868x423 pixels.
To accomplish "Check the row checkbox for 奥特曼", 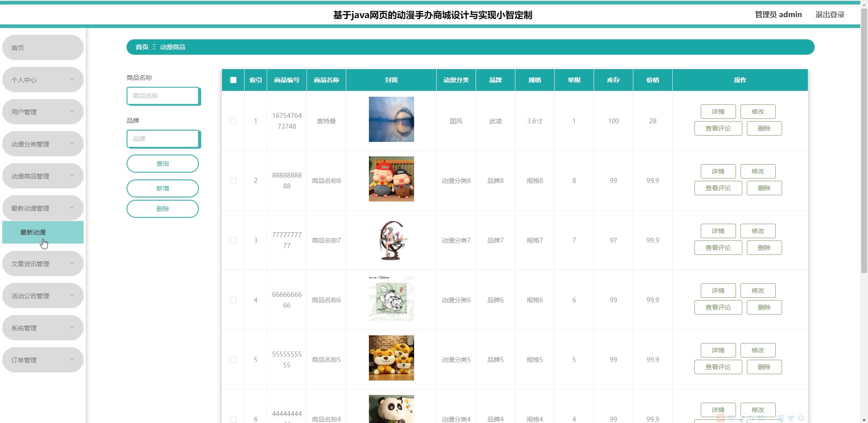I will coord(233,121).
